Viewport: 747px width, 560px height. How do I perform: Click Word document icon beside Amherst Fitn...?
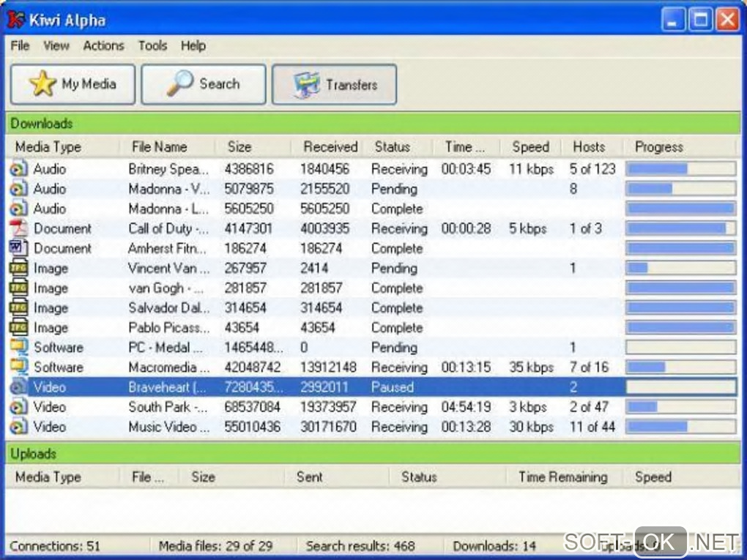[18, 248]
